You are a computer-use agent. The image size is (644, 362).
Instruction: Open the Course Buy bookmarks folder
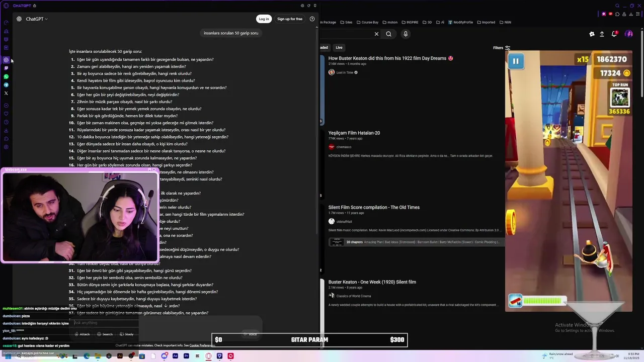(x=367, y=22)
